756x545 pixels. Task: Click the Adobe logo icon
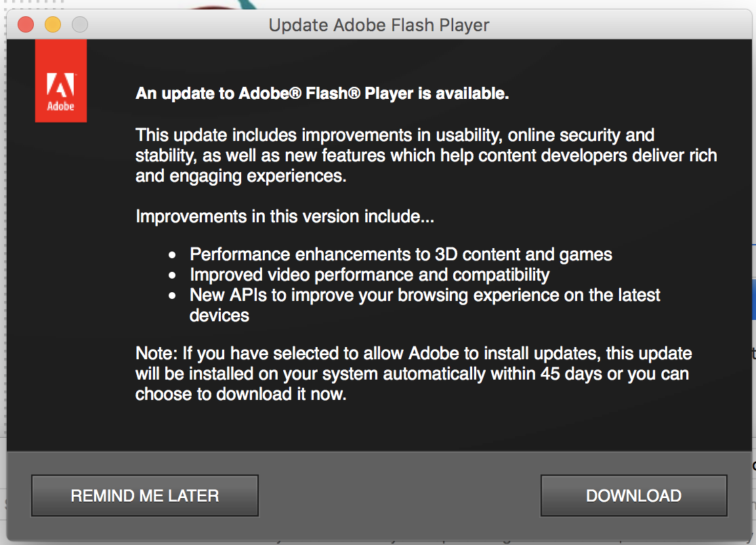click(x=60, y=81)
